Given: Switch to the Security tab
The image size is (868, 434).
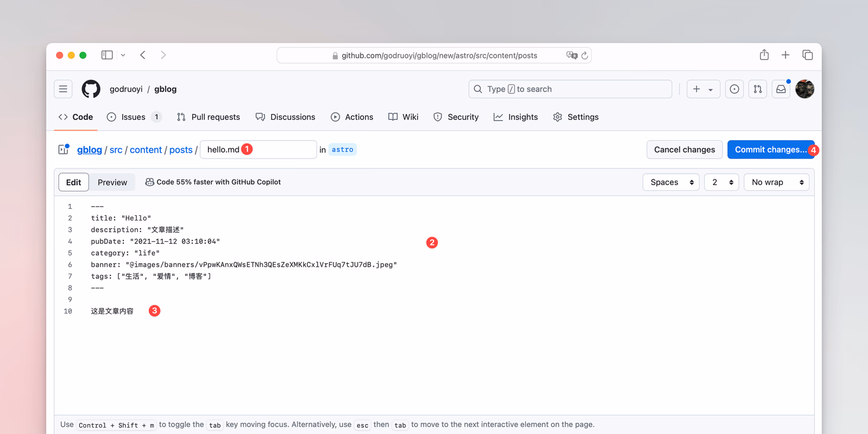Looking at the screenshot, I should click(456, 117).
